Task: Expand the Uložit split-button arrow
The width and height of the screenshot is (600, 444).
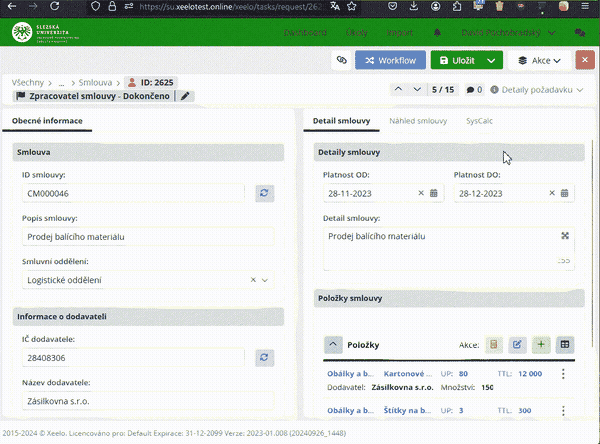Action: (x=490, y=60)
